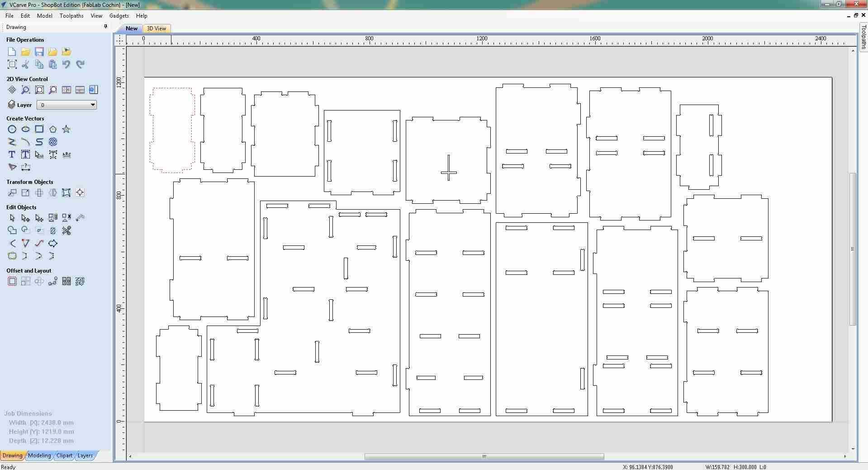Unpin the Drawing panel
This screenshot has height=470, width=868.
pyautogui.click(x=105, y=27)
